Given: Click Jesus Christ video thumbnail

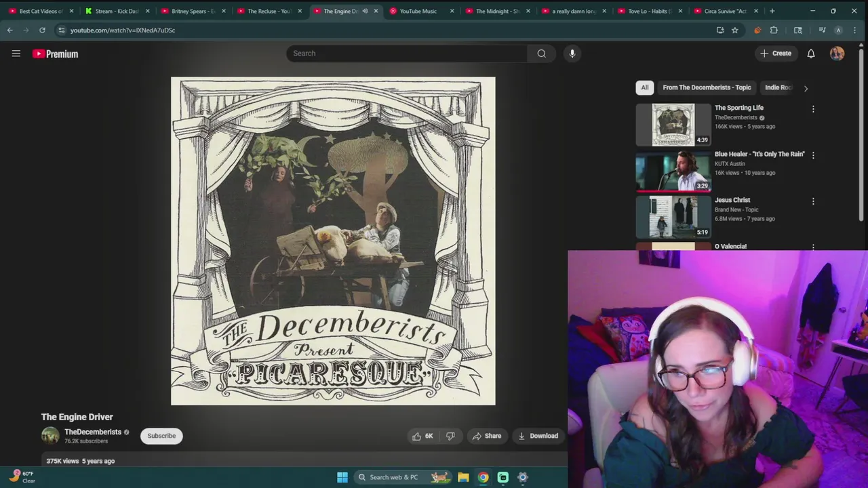Looking at the screenshot, I should [x=673, y=217].
